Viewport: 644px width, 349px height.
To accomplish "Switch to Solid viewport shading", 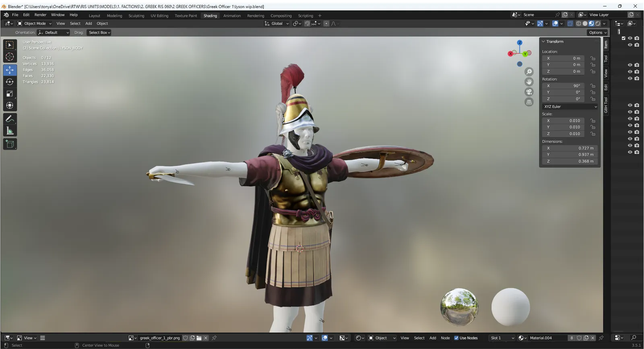I will click(x=585, y=24).
